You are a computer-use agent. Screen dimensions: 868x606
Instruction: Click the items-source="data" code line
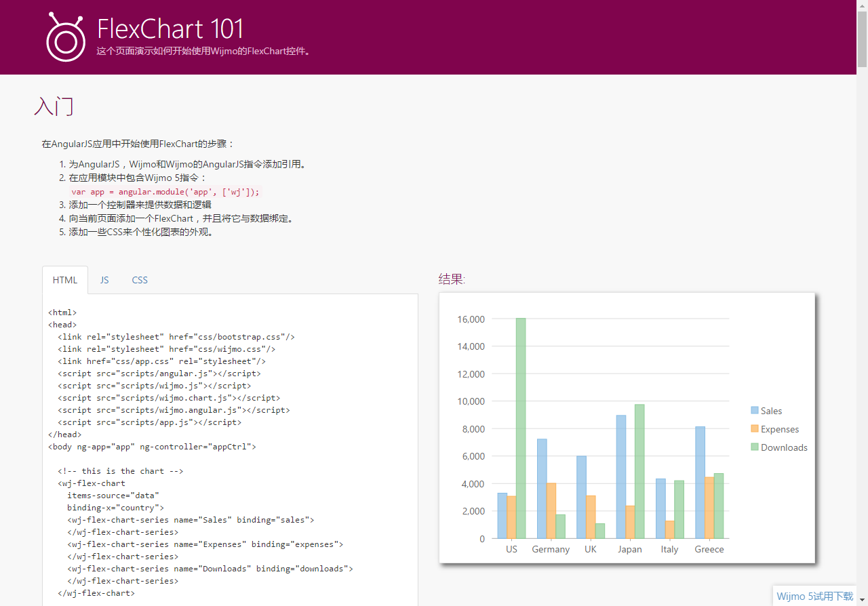[x=113, y=496]
